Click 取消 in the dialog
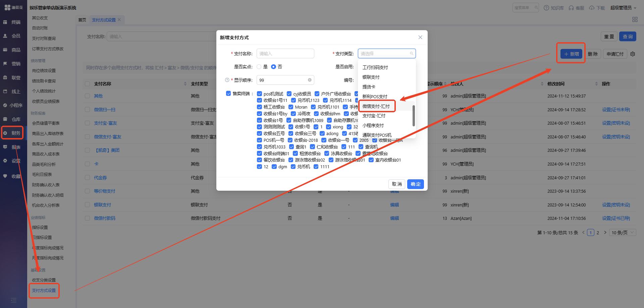Viewport: 644px width, 308px height. click(397, 184)
